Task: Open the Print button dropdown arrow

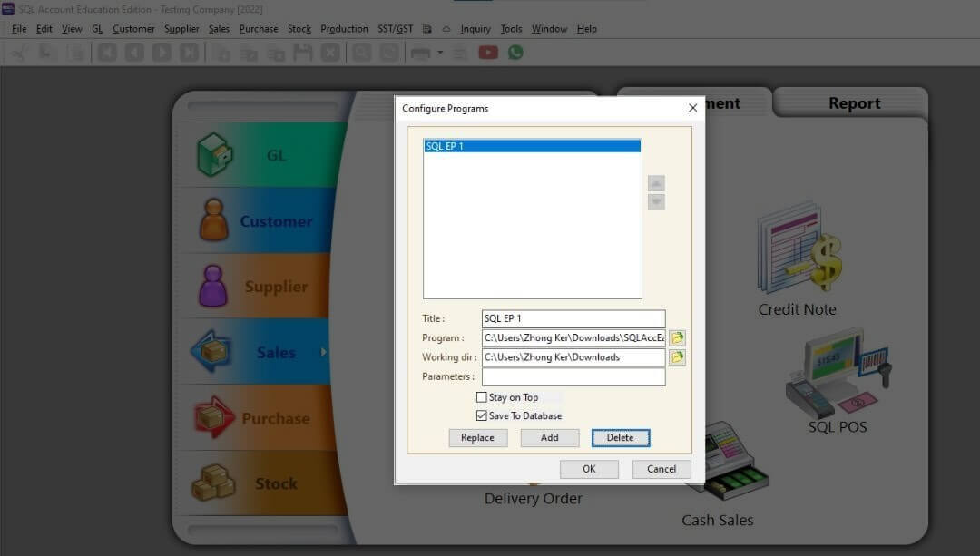Action: 440,53
